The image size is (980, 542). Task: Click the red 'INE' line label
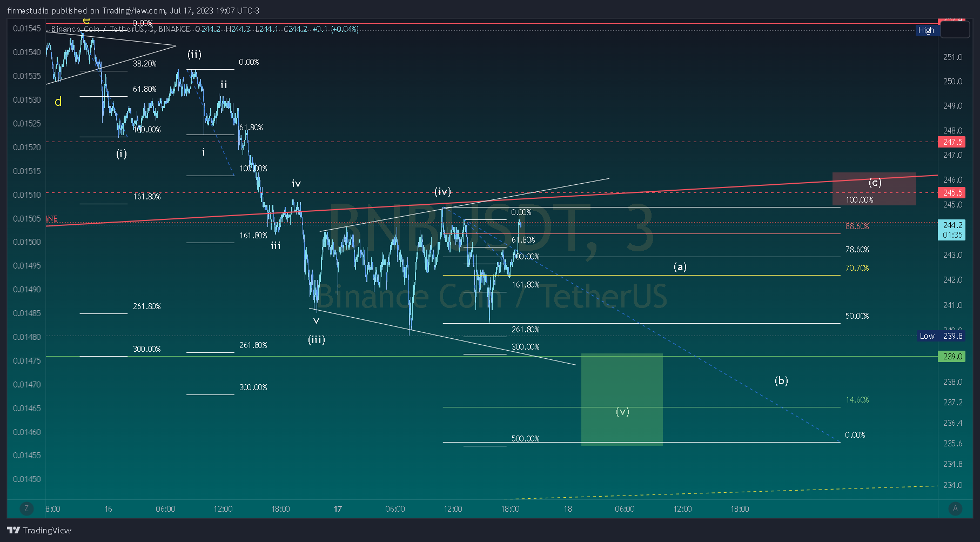[x=52, y=219]
